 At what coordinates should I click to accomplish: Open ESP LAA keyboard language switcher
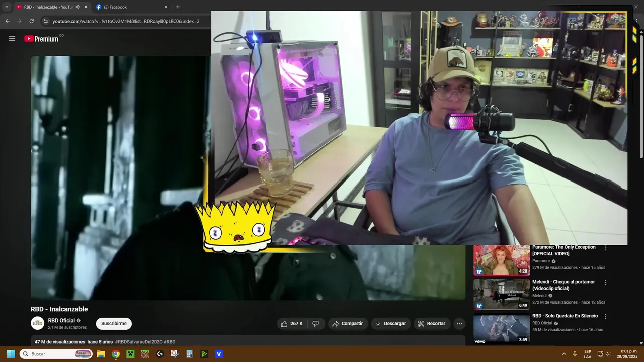point(588,354)
